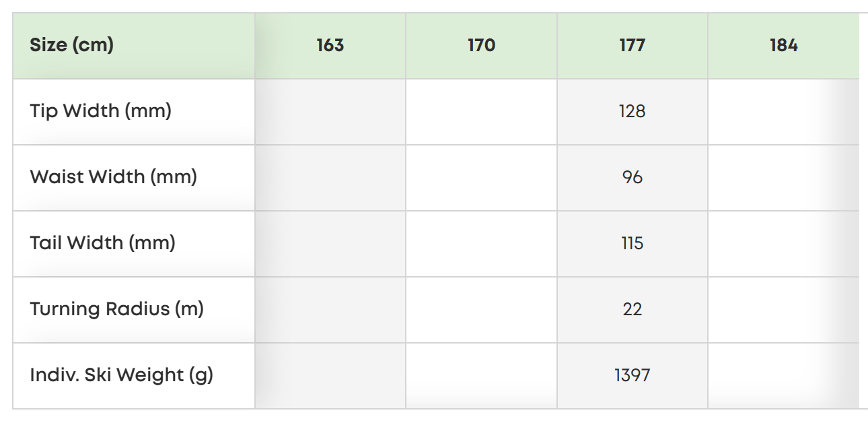Click the Size (cm) header cell
The height and width of the screenshot is (423, 868).
[134, 46]
